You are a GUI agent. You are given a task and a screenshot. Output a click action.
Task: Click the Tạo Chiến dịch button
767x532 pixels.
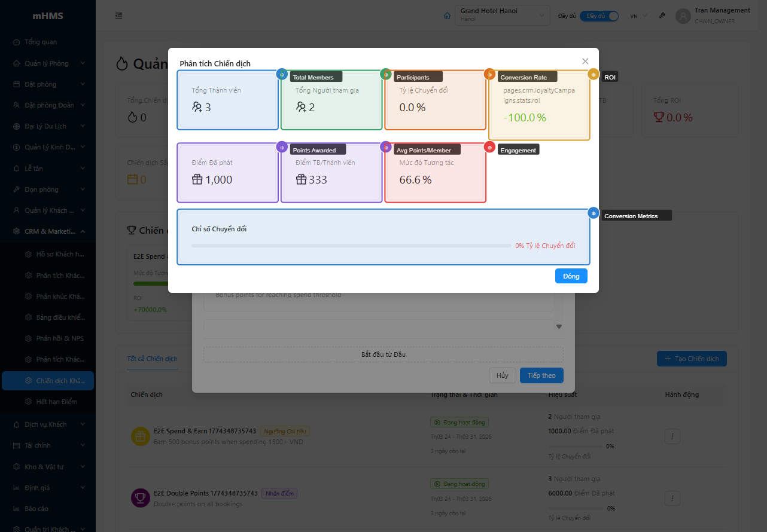tap(691, 359)
